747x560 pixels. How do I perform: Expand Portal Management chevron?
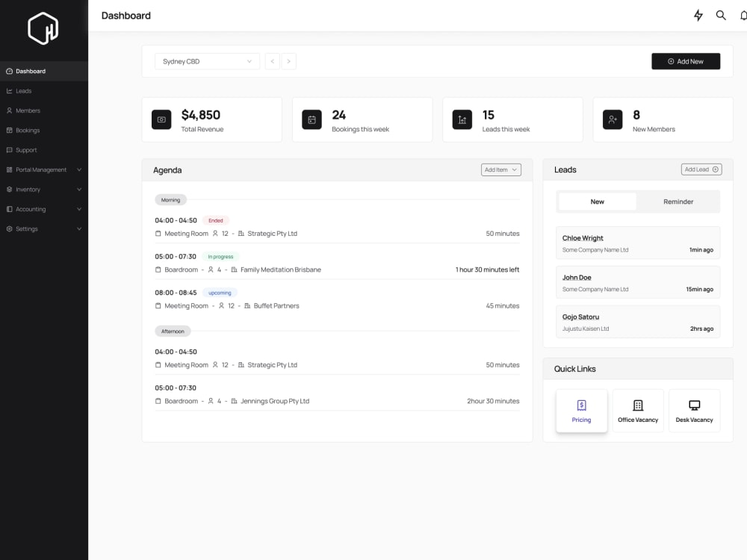[x=79, y=169]
